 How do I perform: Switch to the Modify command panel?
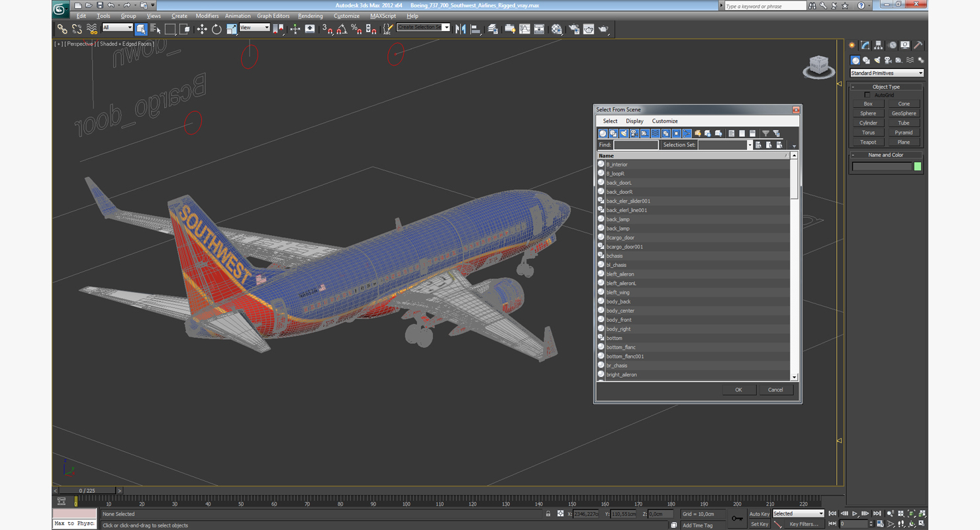click(x=865, y=46)
